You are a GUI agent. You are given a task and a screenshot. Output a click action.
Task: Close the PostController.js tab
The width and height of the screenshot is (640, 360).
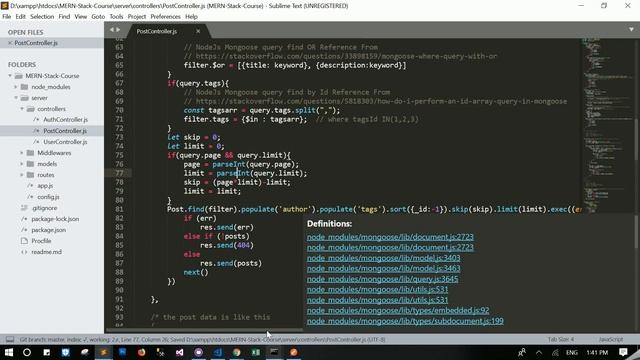click(x=198, y=31)
